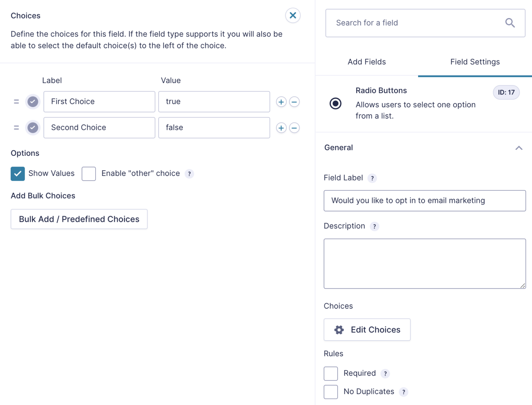Close the Choices flyout panel

[x=293, y=15]
